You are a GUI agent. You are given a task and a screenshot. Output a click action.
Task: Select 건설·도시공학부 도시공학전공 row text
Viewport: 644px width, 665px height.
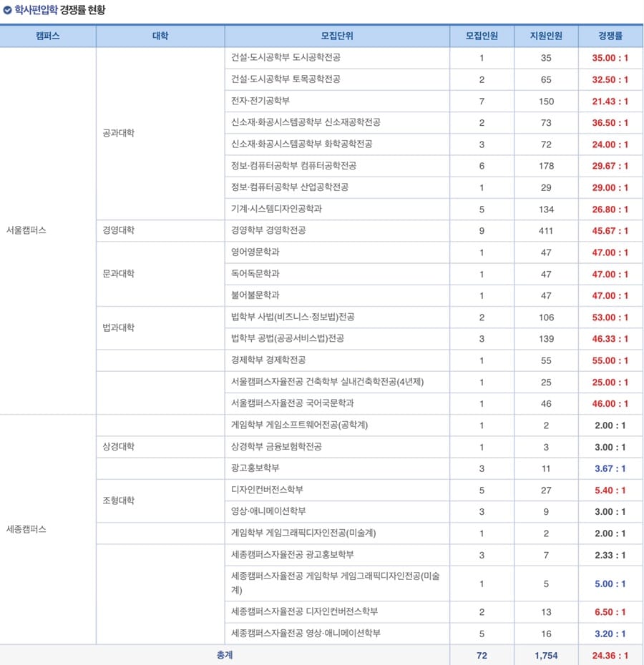[286, 57]
